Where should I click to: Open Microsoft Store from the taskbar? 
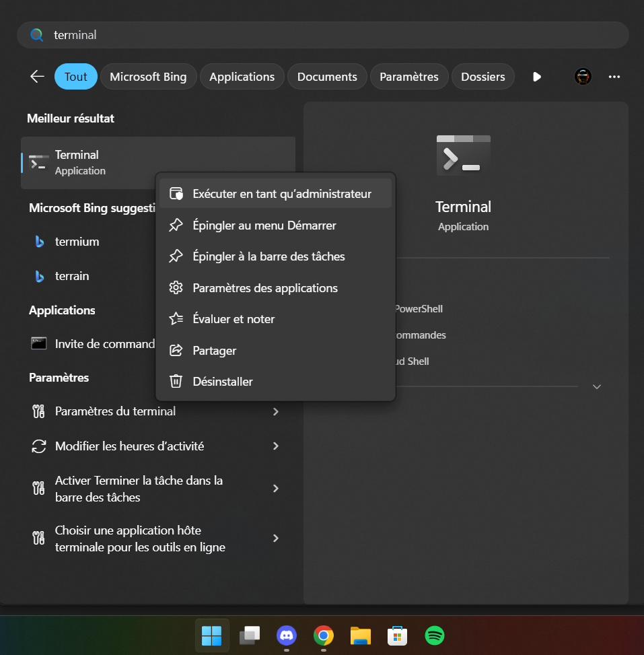(x=398, y=635)
